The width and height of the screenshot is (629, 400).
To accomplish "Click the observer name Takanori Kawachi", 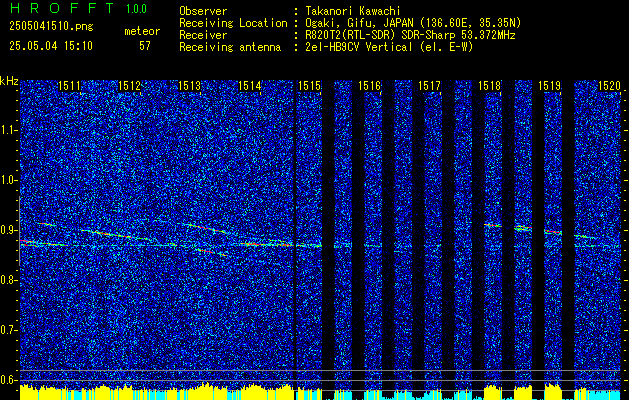I will (353, 11).
